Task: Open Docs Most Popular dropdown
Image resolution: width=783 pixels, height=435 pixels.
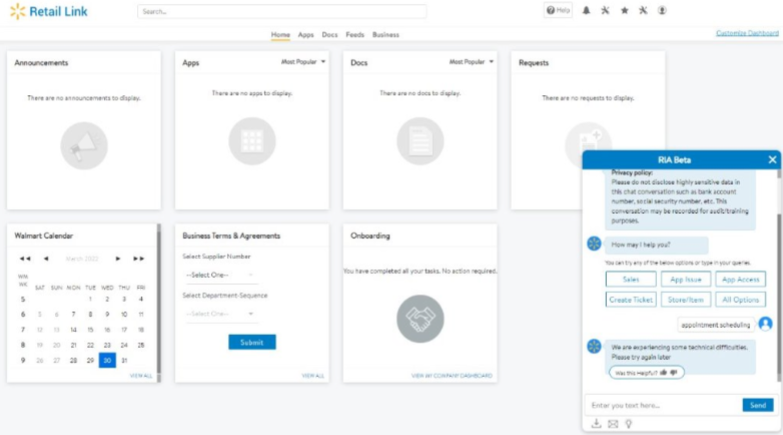Action: pos(471,62)
